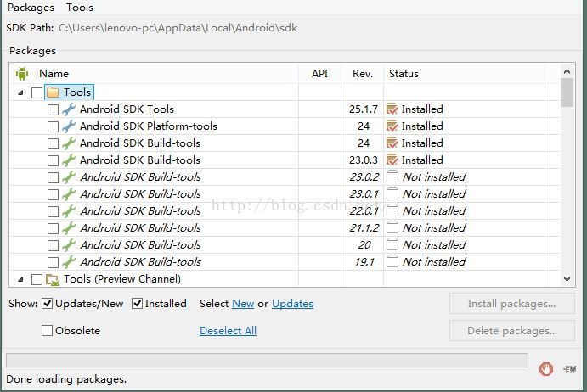Image resolution: width=587 pixels, height=392 pixels.
Task: Collapse the Tools folder group
Action: (x=20, y=92)
